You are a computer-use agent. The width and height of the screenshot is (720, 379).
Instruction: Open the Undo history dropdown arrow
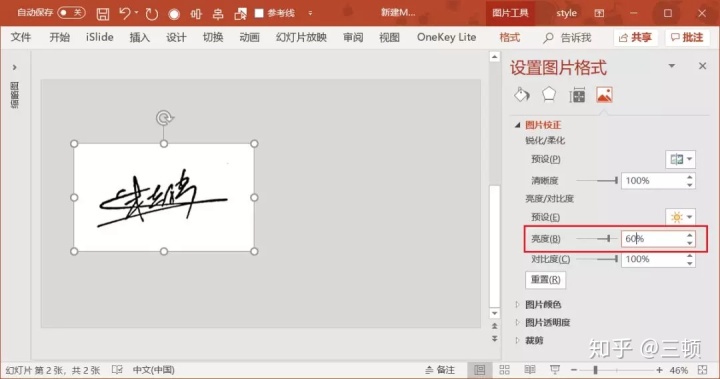136,13
